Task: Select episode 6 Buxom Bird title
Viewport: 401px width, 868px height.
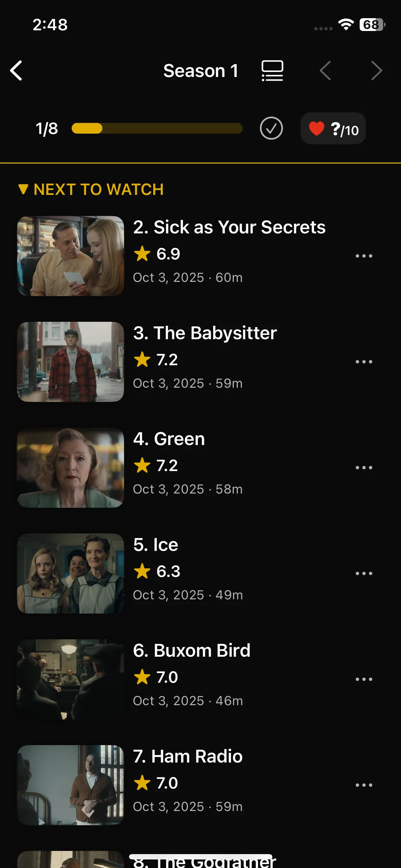Action: (192, 651)
